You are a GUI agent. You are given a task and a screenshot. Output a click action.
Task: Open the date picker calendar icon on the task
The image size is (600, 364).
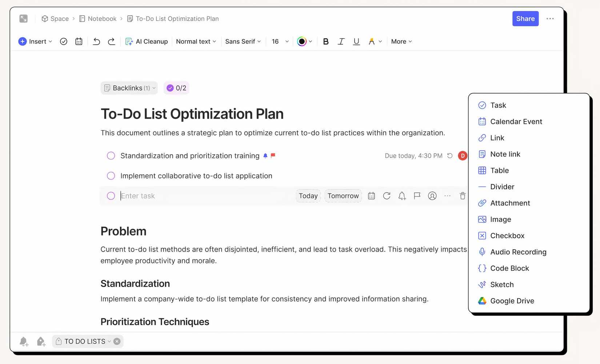tap(371, 196)
